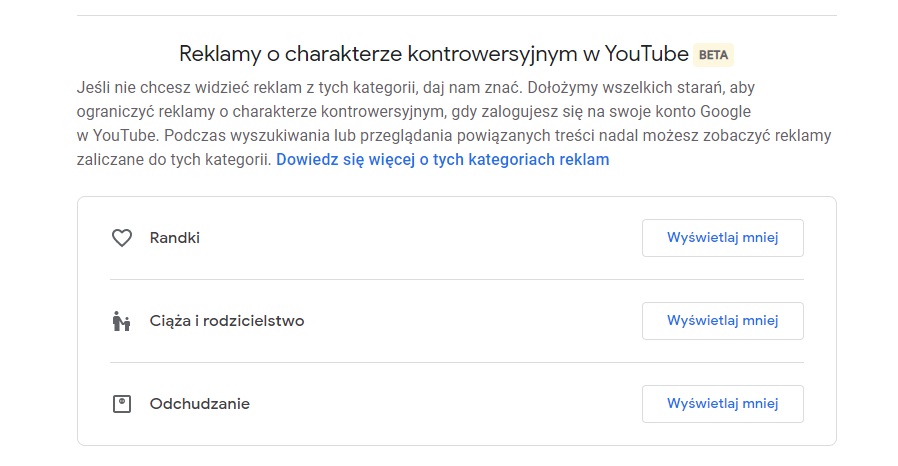This screenshot has width=898, height=466.
Task: Click the horizontal separator line above the heading
Action: coord(456,15)
